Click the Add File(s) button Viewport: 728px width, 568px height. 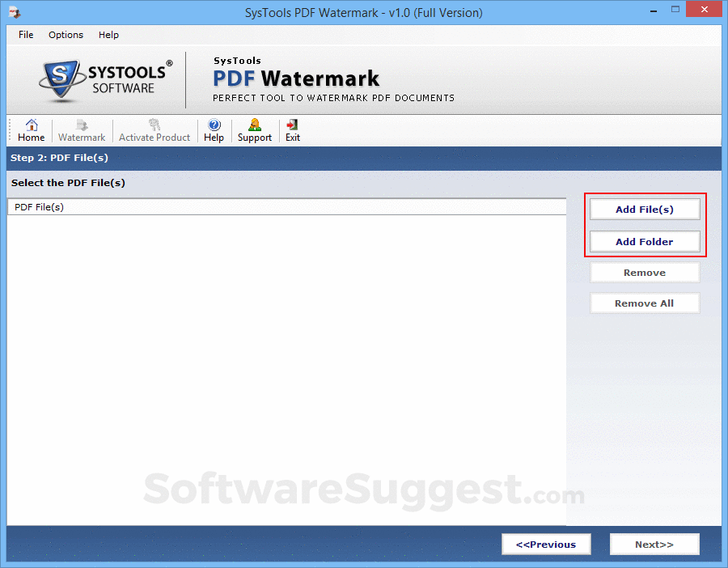[x=645, y=210]
